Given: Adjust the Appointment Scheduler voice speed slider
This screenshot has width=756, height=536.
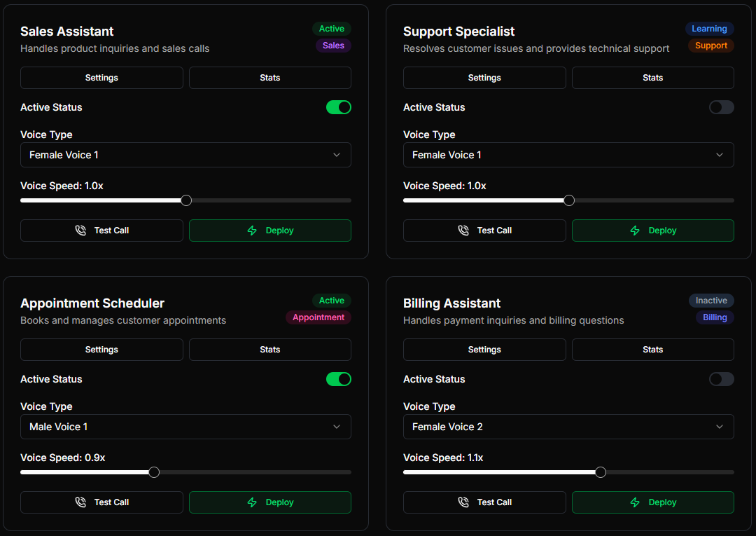Looking at the screenshot, I should point(154,472).
